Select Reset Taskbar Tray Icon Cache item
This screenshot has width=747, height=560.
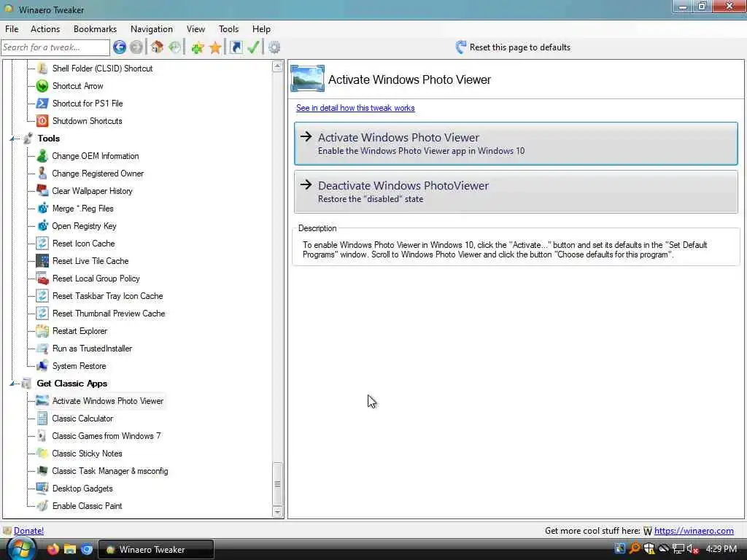click(108, 296)
